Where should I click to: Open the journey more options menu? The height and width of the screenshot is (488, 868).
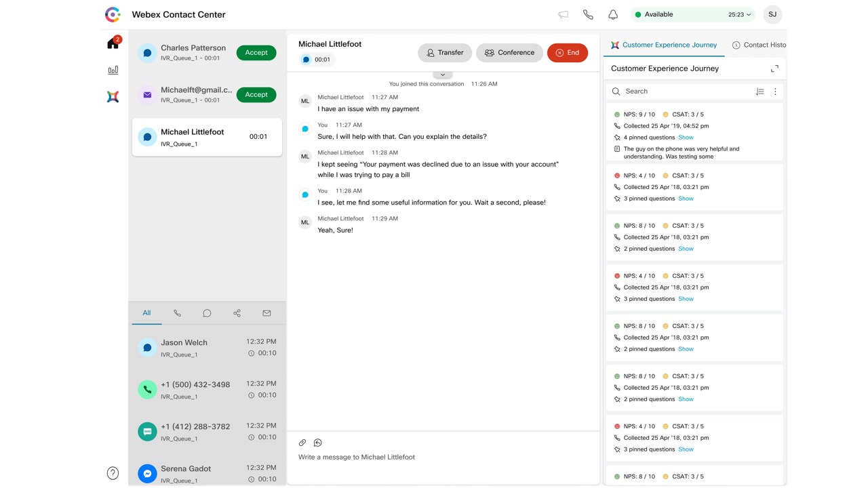pos(776,91)
